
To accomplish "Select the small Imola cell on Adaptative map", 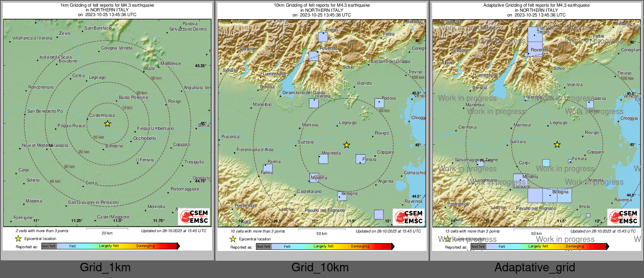I will (x=588, y=215).
